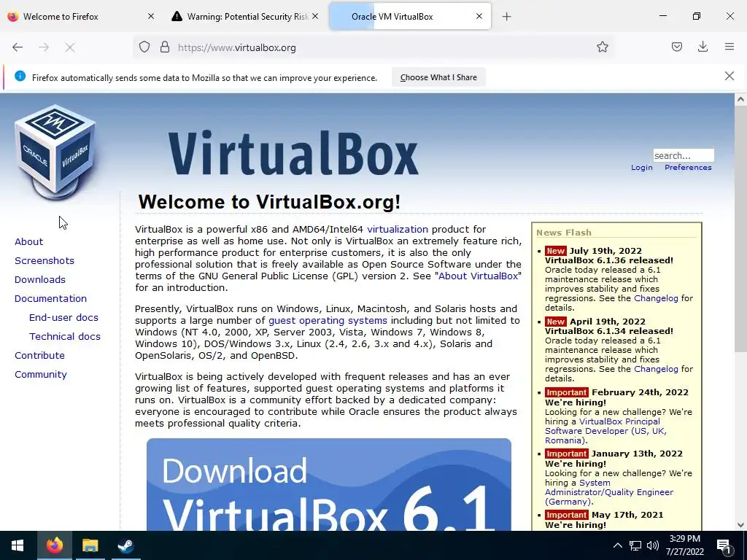Open the Screenshots sidebar link
Viewport: 747px width, 560px height.
tap(44, 260)
